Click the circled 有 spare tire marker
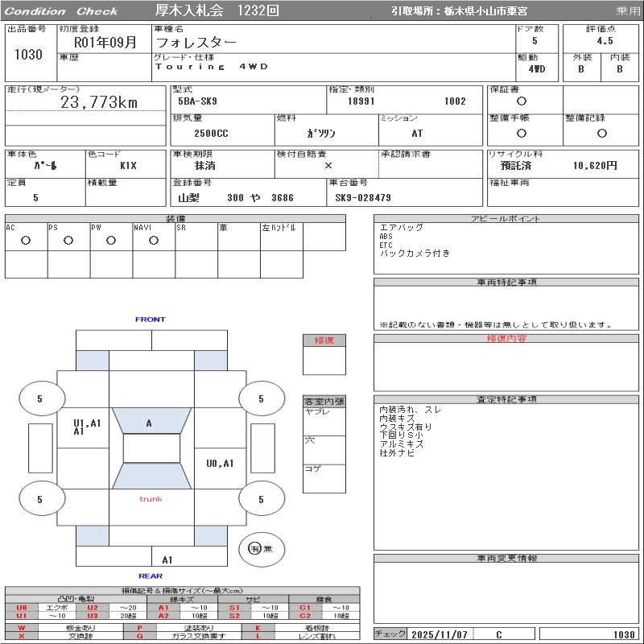The width and height of the screenshot is (644, 644). click(x=255, y=548)
